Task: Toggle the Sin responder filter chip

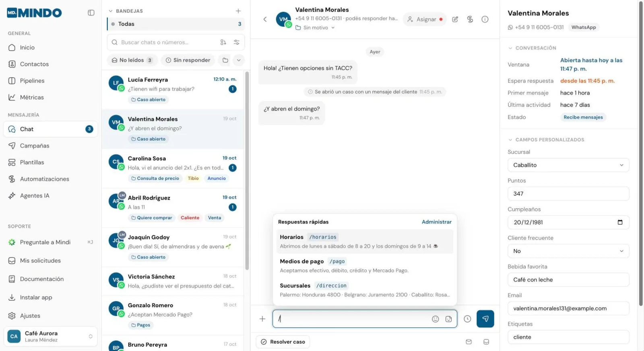Action: tap(188, 60)
